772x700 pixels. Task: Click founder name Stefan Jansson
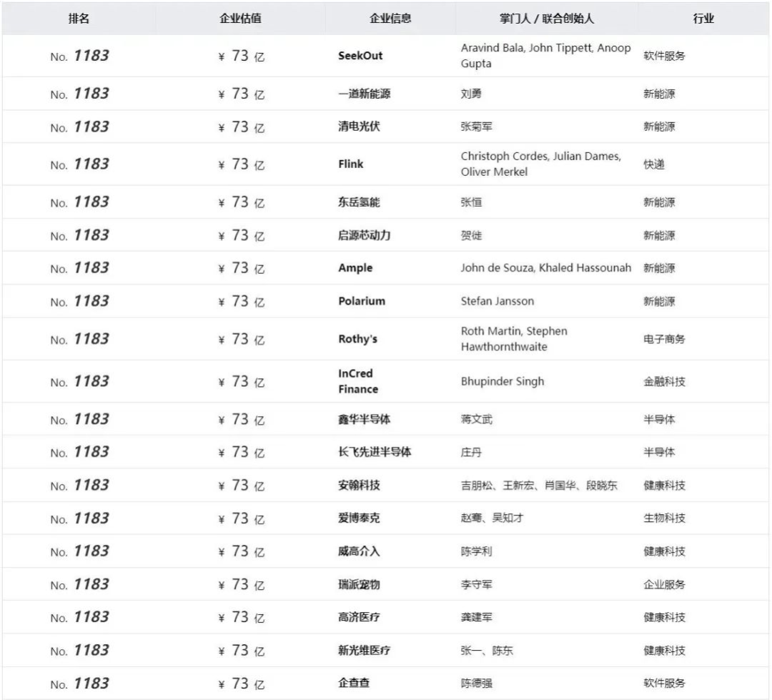pos(498,301)
